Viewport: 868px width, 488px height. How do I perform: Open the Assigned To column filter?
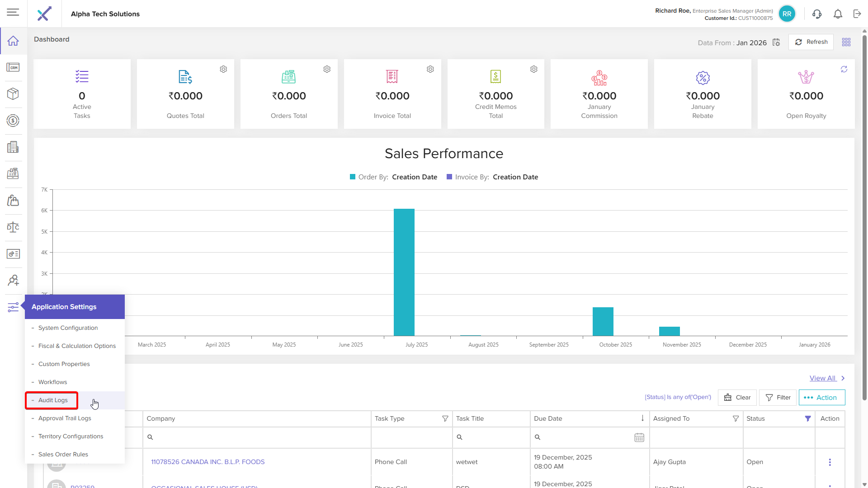click(x=736, y=419)
